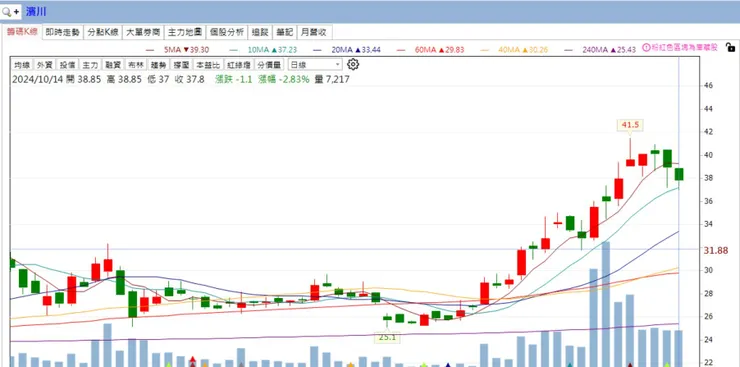Select the last green candlestick on the chart
Image resolution: width=740 pixels, height=367 pixels.
click(679, 174)
